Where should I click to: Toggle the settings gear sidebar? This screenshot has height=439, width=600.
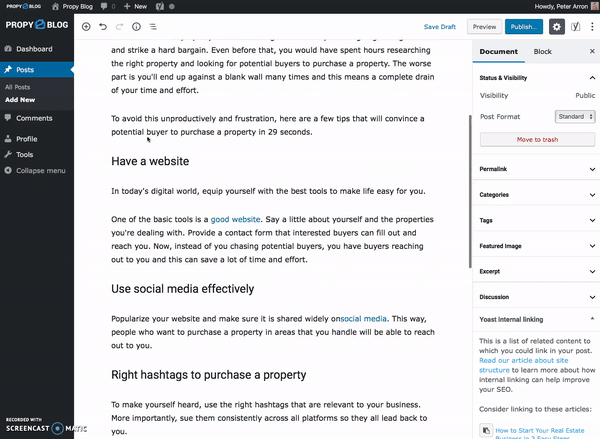point(557,27)
